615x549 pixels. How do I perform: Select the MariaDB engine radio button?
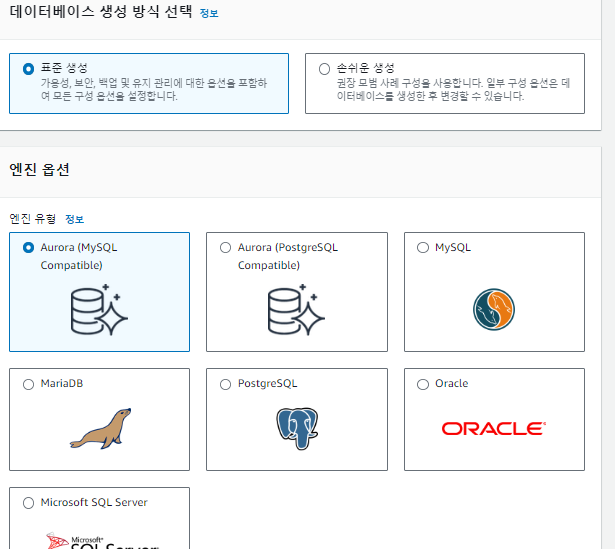[28, 384]
